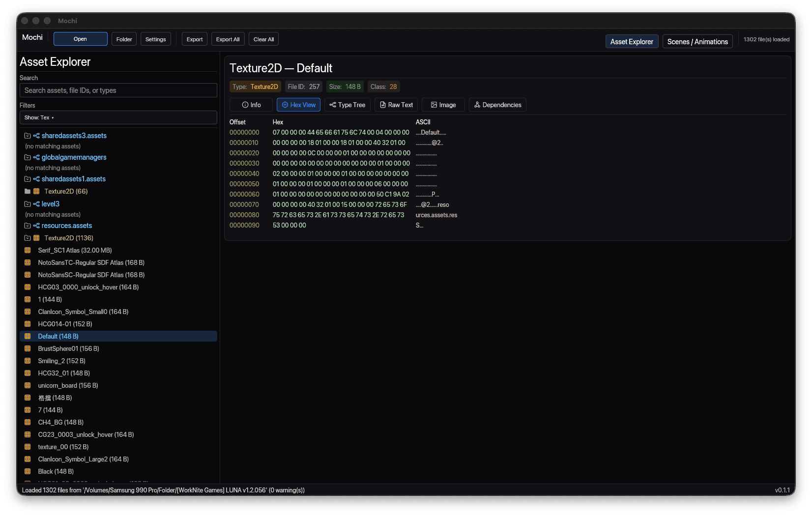This screenshot has width=812, height=516.
Task: Click the asset-file icon next to level3
Action: (x=36, y=204)
